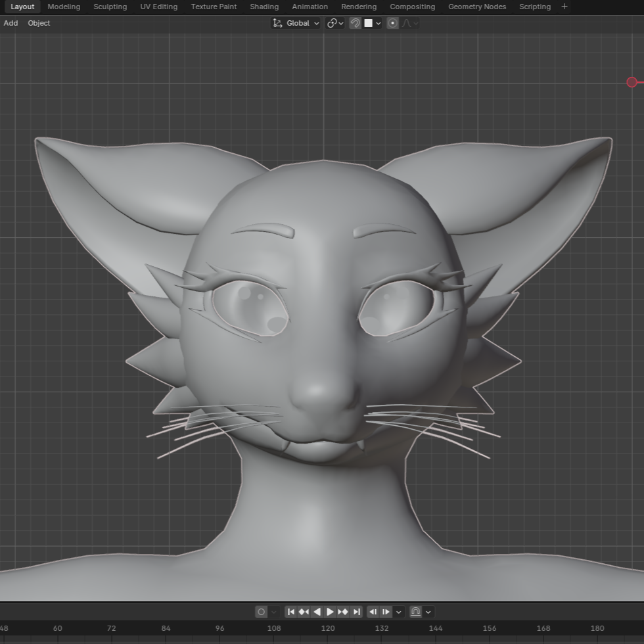Open the frame stepping options dropdown
The width and height of the screenshot is (644, 644).
coord(399,612)
